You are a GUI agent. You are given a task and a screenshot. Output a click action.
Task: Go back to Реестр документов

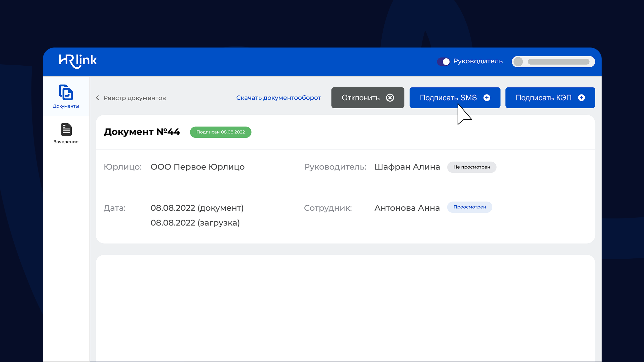point(135,98)
